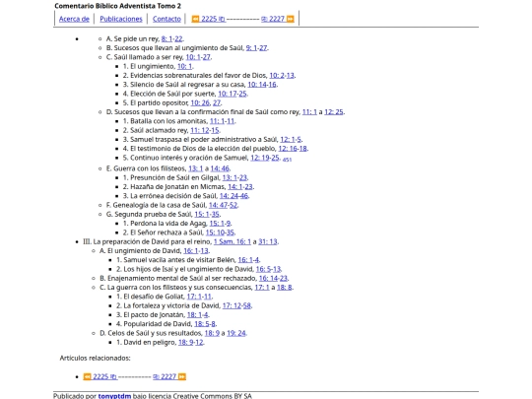This screenshot has height=399, width=532.
Task: Open verse reference 8: 1 for Se pide un rey
Action: (x=166, y=39)
